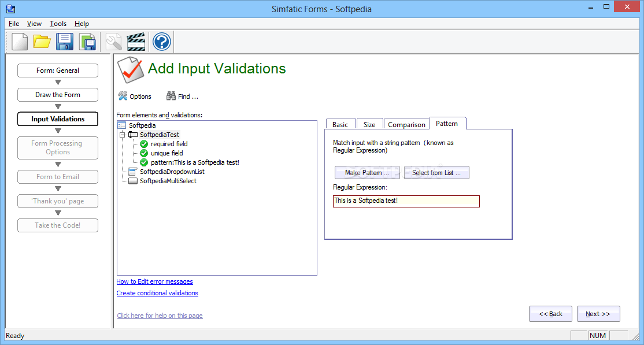Open How to Edit error messages link
644x345 pixels.
[x=155, y=281]
